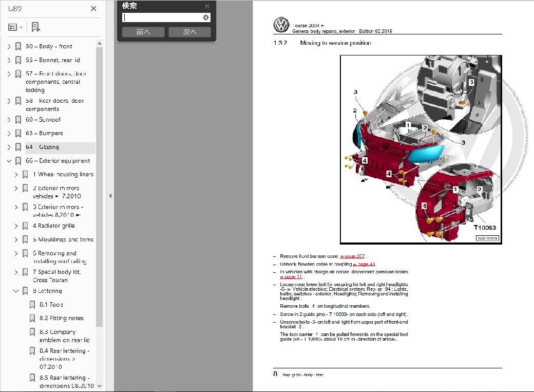Viewport: 534px width, 392px height.
Task: Select bookmark icon for 8.1 Tools
Action: pyautogui.click(x=32, y=304)
